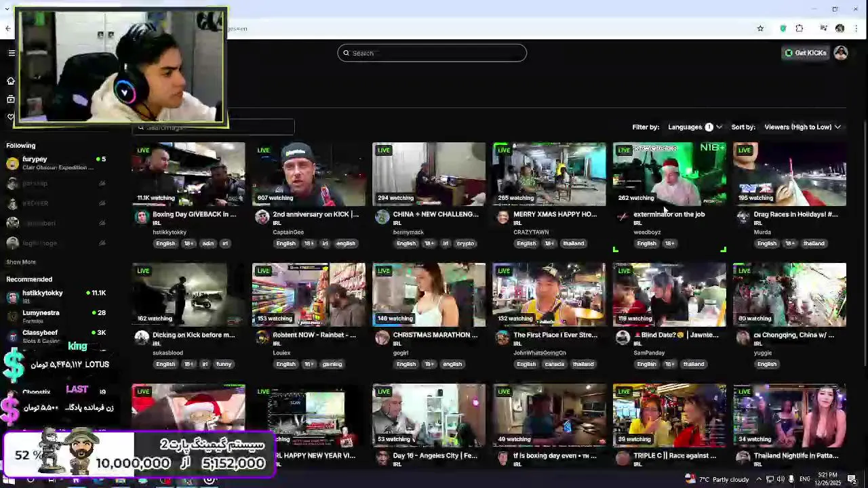Open the Browse icon in left sidebar
This screenshot has width=868, height=488.
pos(11,99)
